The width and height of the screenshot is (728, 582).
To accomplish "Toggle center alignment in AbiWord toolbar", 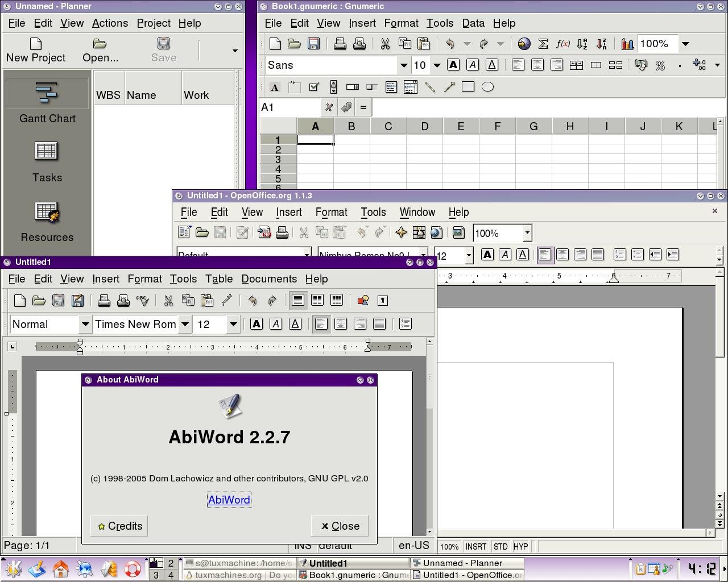I will tap(341, 324).
